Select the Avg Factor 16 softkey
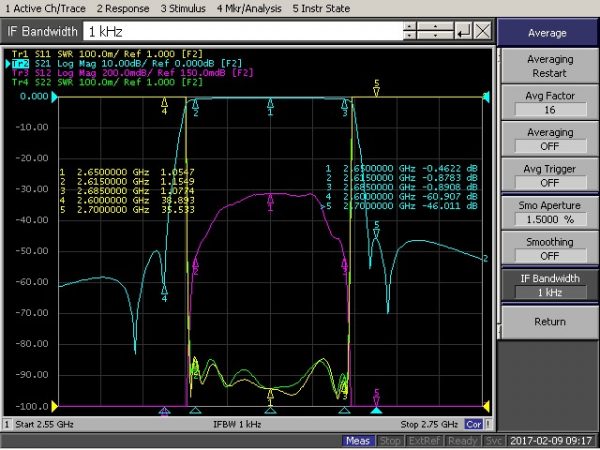The height and width of the screenshot is (450, 600). click(x=549, y=103)
